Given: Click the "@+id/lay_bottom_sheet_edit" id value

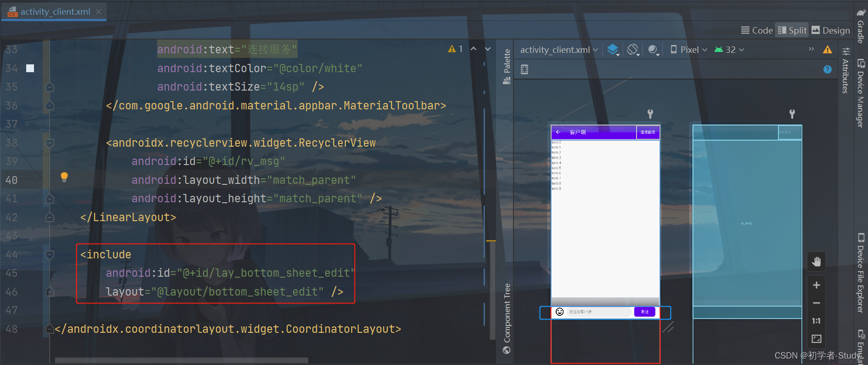Looking at the screenshot, I should [x=266, y=273].
